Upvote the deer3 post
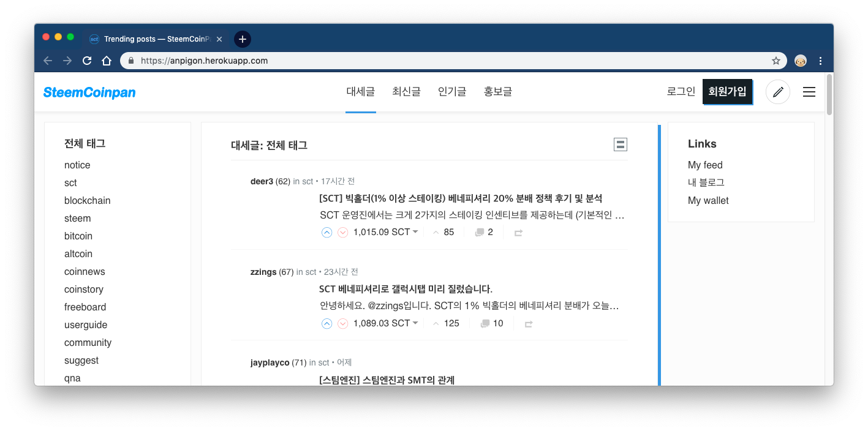Screen dimensions: 868x431 (326, 233)
